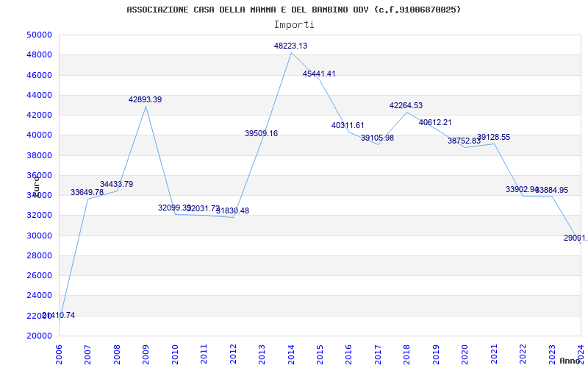Click the 48000 y-axis value
The image size is (588, 368).
pyautogui.click(x=39, y=54)
